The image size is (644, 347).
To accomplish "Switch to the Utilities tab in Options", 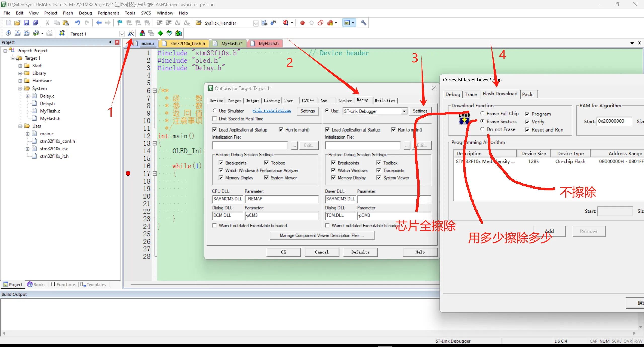I will tap(385, 100).
